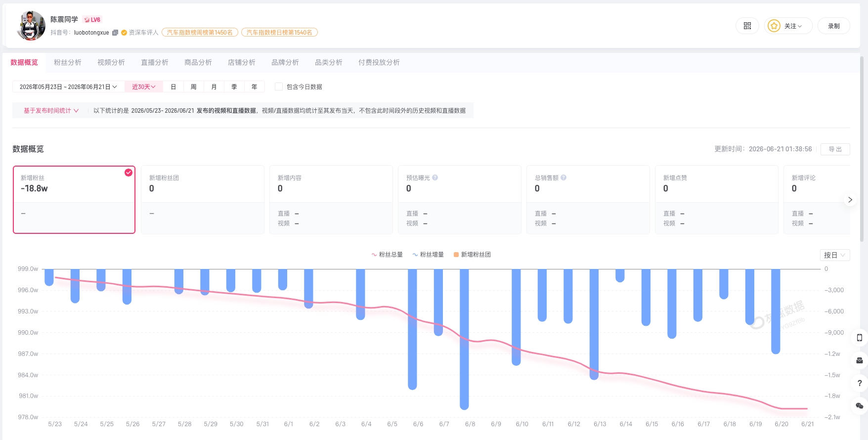
Task: Open the 按日 granularity dropdown
Action: (x=834, y=255)
